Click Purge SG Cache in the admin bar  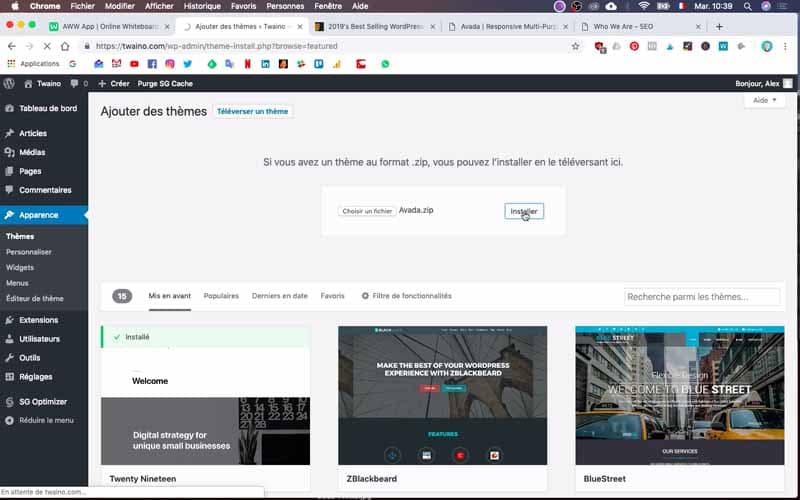[165, 84]
